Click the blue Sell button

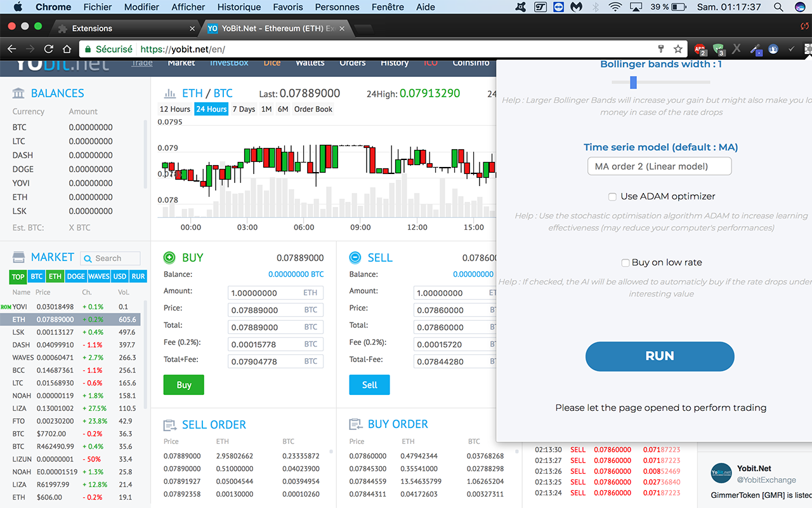[369, 385]
